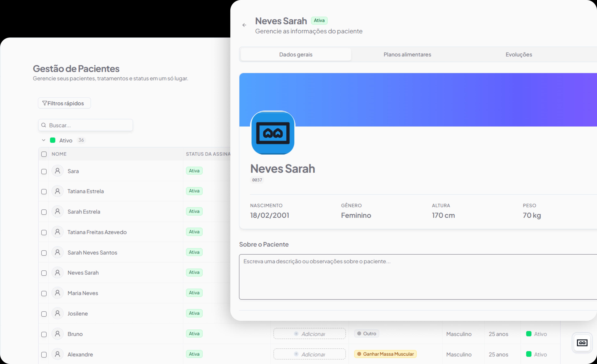The image size is (597, 364).
Task: Focus the Buscar search field
Action: 86,125
